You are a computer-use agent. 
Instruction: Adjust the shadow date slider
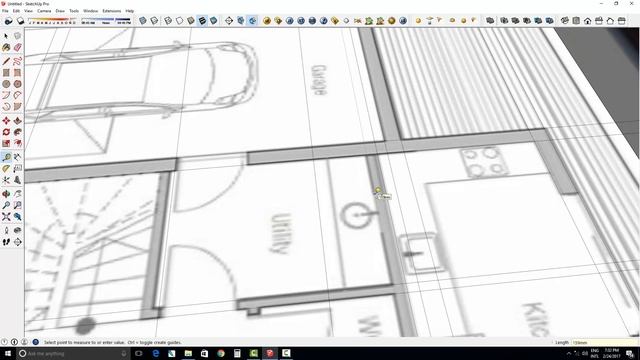coord(52,21)
